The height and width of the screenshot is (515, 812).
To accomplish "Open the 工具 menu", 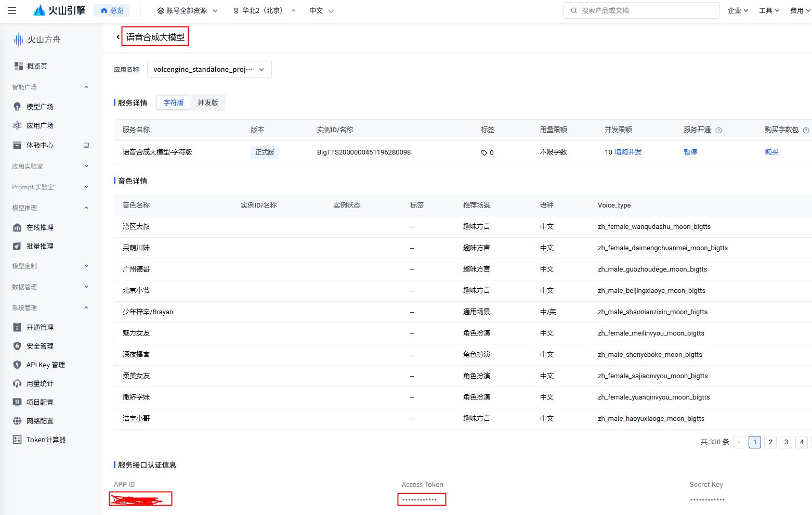I will (x=769, y=10).
